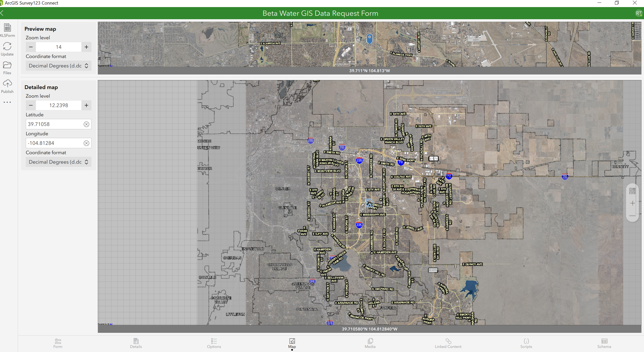Switch to the Linked Content tab
Screen dimensions: 644x352
click(448, 343)
